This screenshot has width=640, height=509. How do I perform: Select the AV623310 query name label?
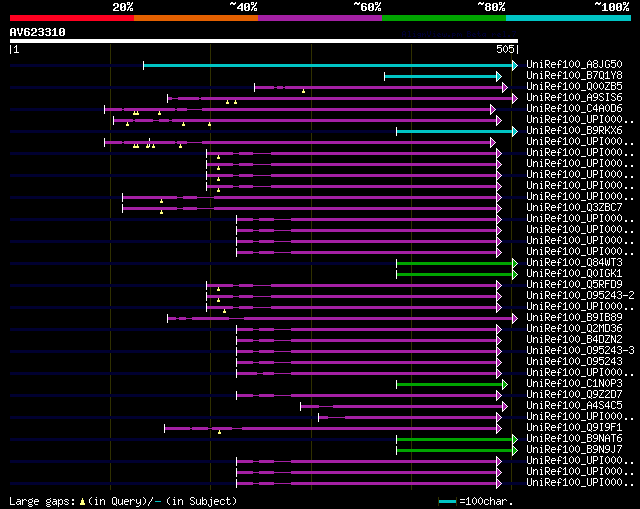pos(38,32)
